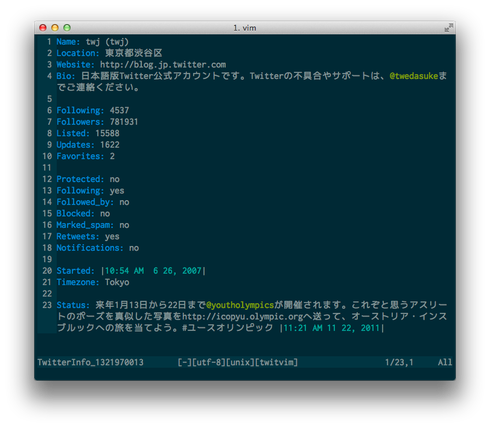
Task: Click the 'Retweets:' label
Action: pyautogui.click(x=78, y=237)
